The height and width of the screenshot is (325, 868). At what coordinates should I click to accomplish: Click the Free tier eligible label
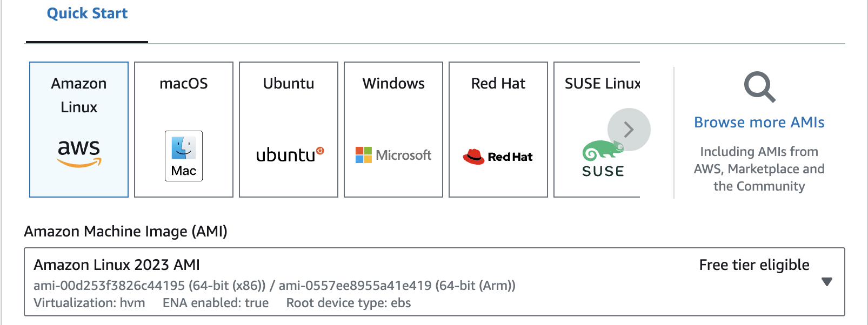click(x=753, y=265)
